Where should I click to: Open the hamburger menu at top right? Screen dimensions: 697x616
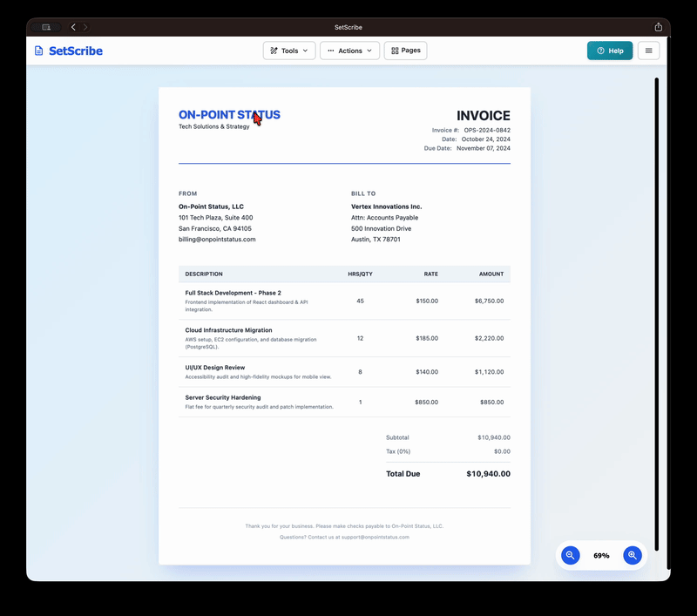pyautogui.click(x=648, y=51)
